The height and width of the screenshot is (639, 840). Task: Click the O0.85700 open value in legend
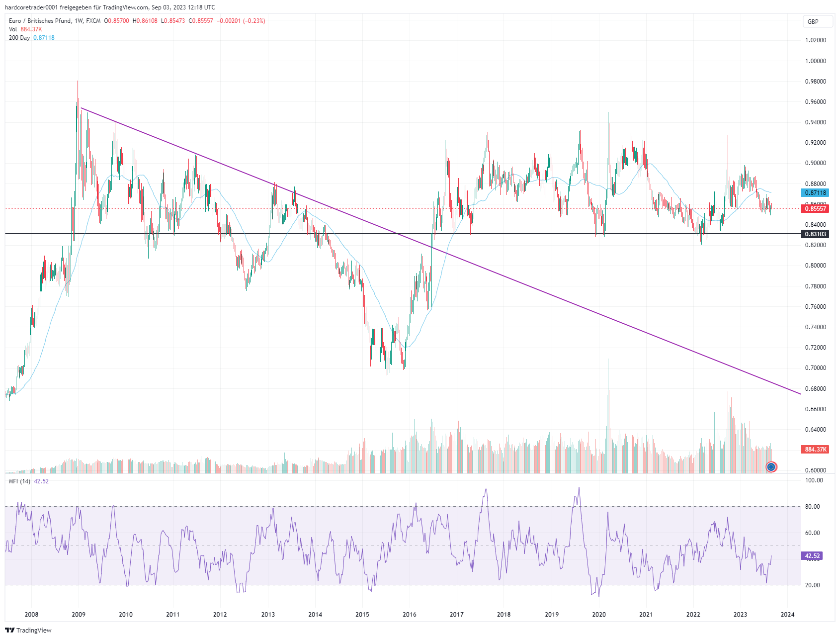pyautogui.click(x=116, y=21)
